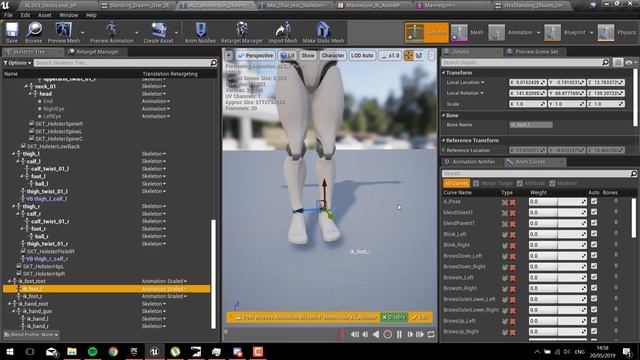This screenshot has height=360, width=640.
Task: Step to the next frame
Action: (410, 335)
